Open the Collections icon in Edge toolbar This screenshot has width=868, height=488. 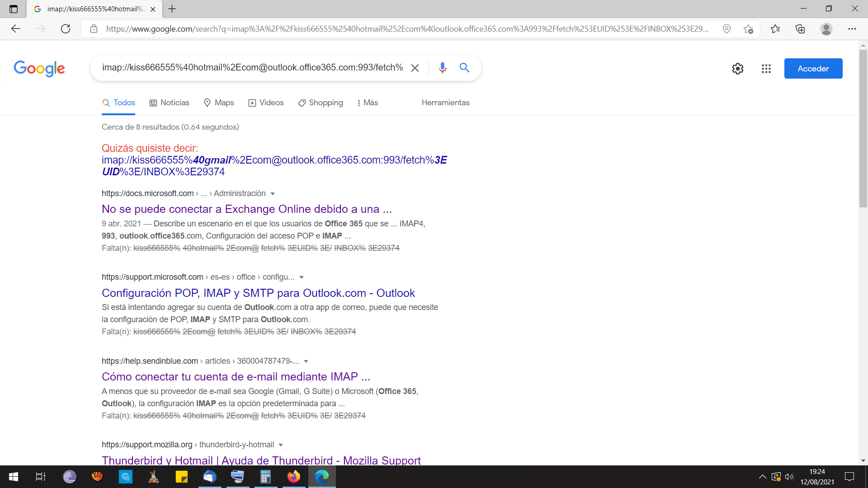point(800,29)
